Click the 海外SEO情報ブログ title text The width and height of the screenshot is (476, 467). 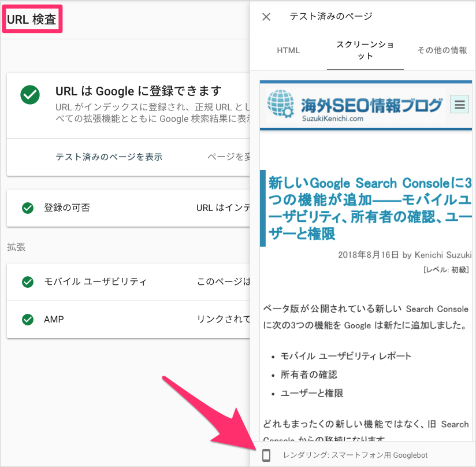pyautogui.click(x=371, y=105)
